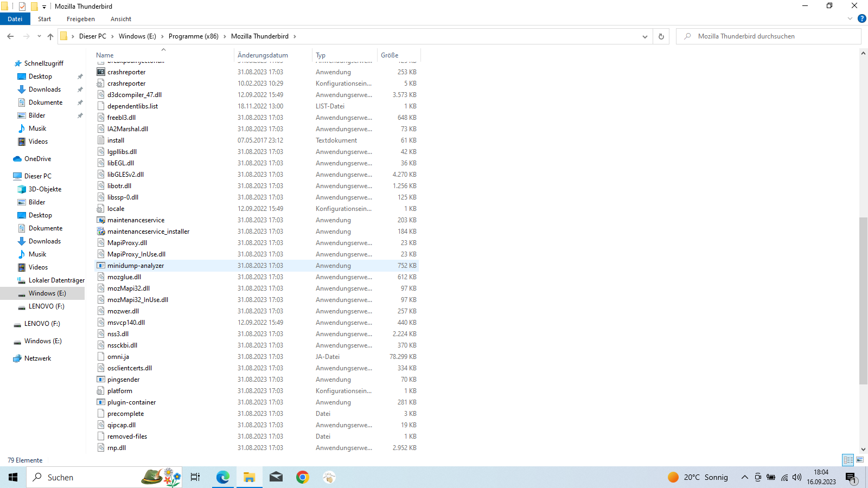Screen dimensions: 868x488
Task: Select the plugin-container application icon
Action: click(x=101, y=402)
